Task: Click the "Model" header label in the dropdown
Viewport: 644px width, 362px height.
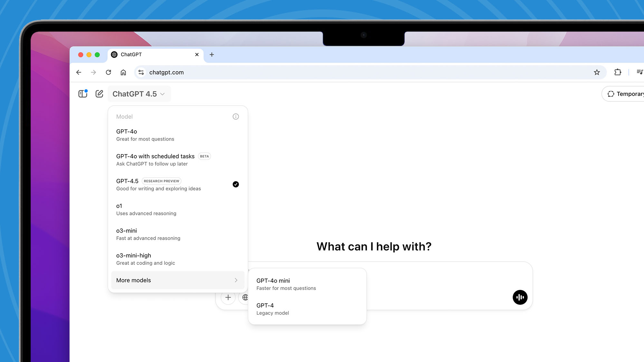Action: click(x=124, y=116)
